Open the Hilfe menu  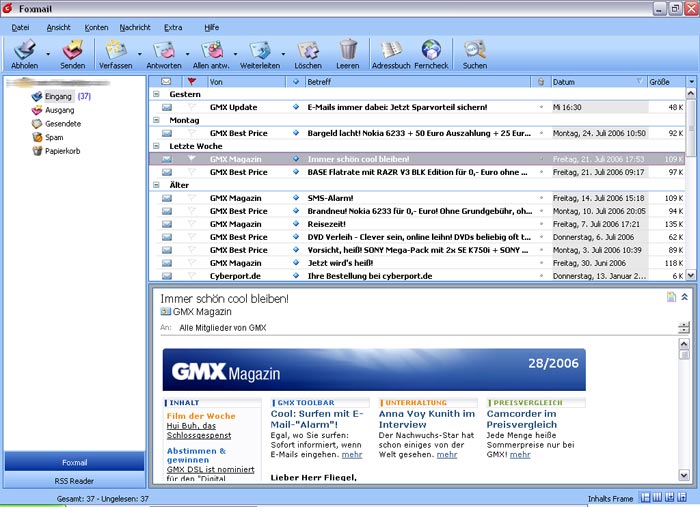coord(212,28)
